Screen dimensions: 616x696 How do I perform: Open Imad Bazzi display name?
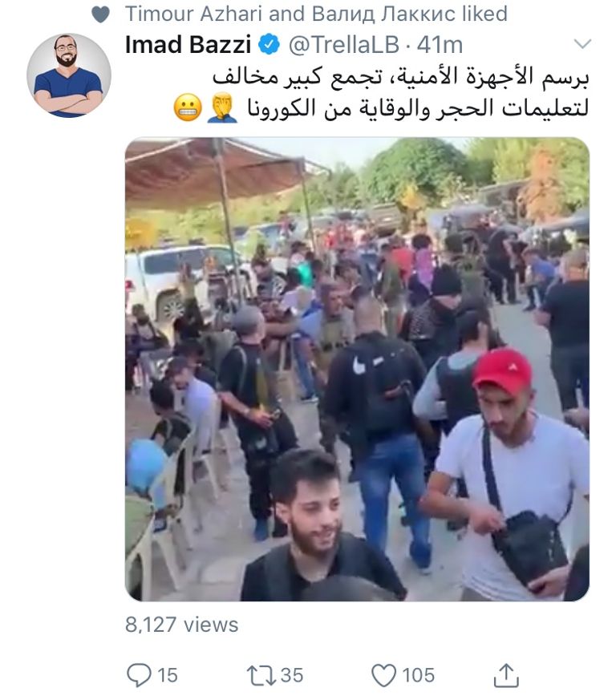click(x=188, y=44)
